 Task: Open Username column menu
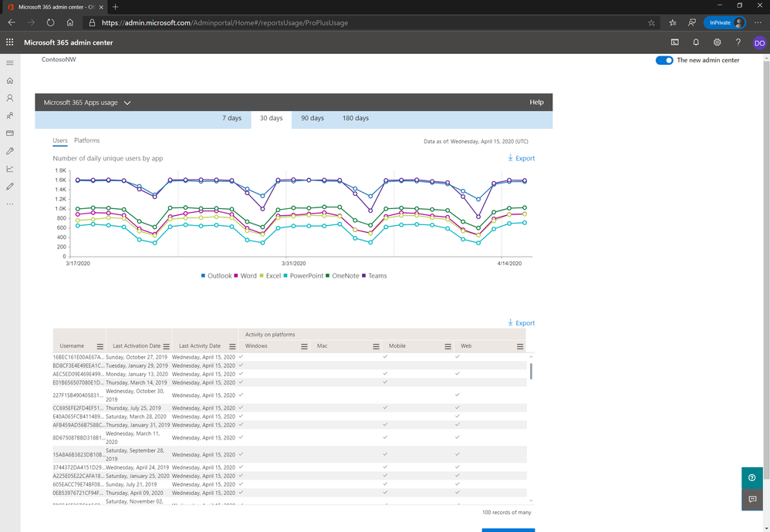pyautogui.click(x=100, y=346)
